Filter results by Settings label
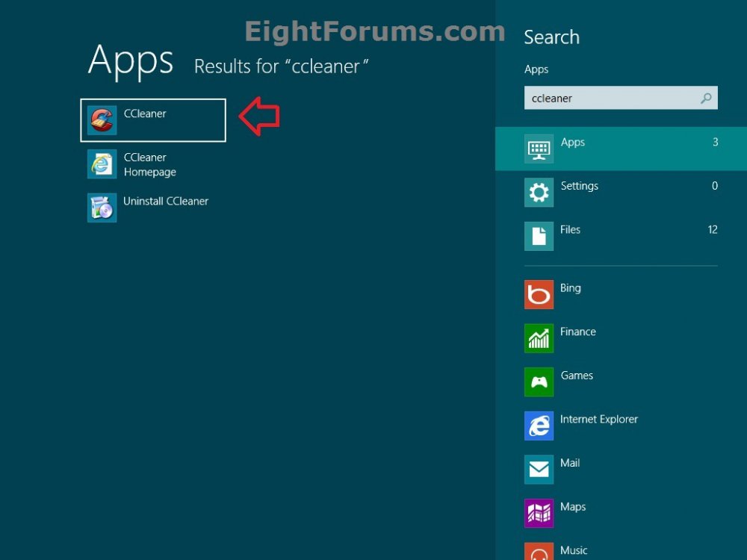Image resolution: width=747 pixels, height=560 pixels. tap(580, 186)
